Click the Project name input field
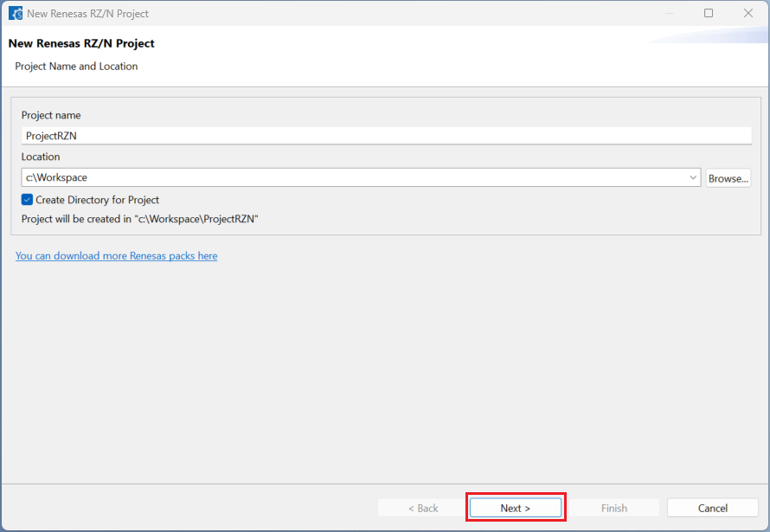The image size is (770, 532). (x=387, y=136)
